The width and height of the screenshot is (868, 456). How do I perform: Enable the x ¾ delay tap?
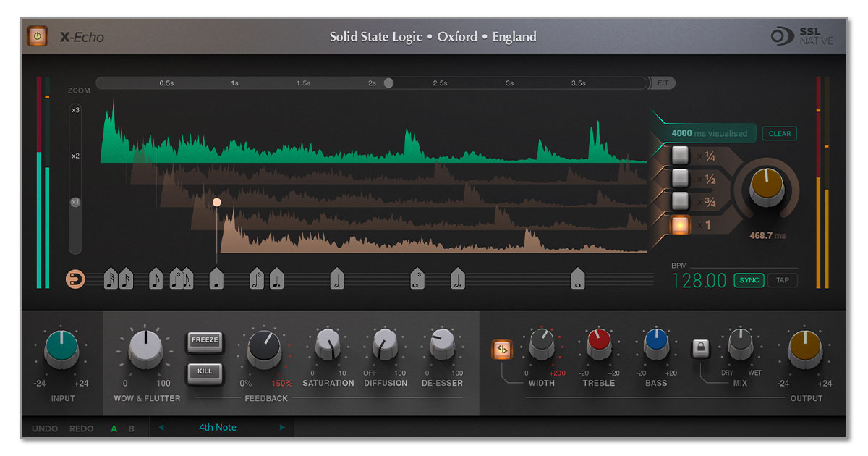[680, 201]
